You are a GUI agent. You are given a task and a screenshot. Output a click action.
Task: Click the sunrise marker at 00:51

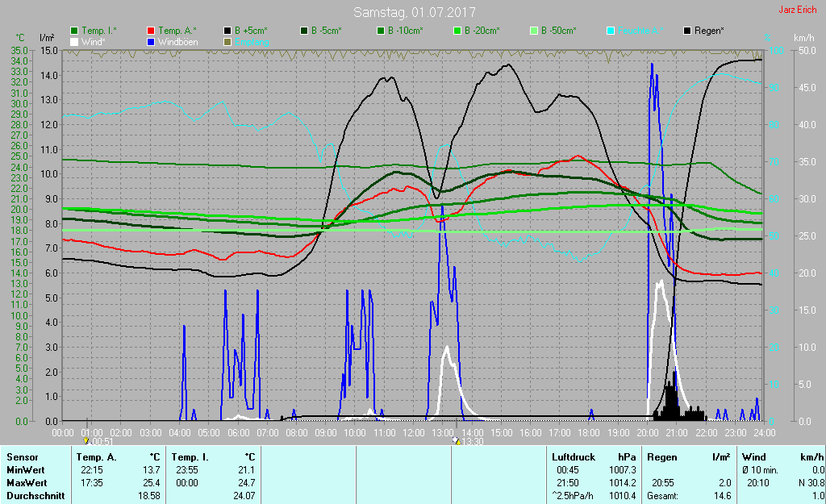pyautogui.click(x=86, y=441)
